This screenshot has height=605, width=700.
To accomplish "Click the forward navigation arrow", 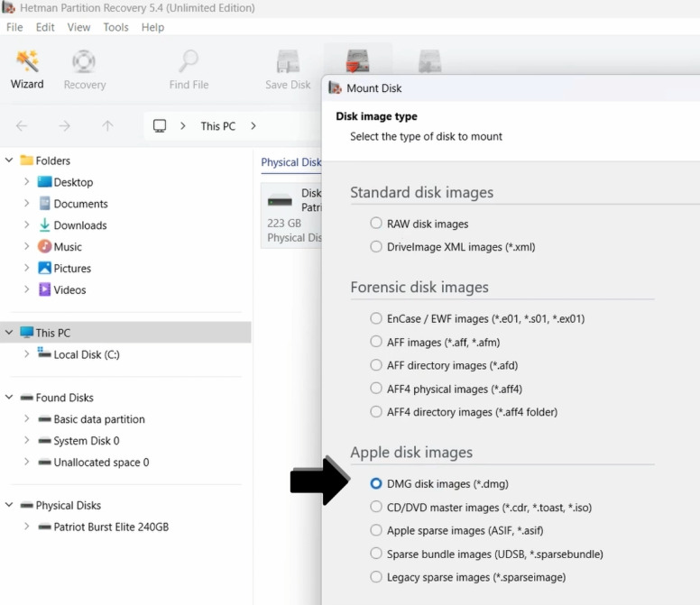I will [x=65, y=126].
